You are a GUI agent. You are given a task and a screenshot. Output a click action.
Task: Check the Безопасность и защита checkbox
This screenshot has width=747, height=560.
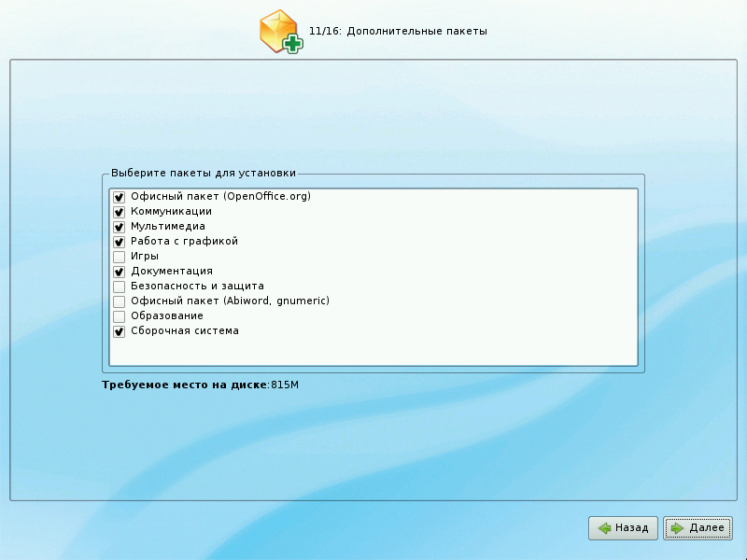[119, 287]
